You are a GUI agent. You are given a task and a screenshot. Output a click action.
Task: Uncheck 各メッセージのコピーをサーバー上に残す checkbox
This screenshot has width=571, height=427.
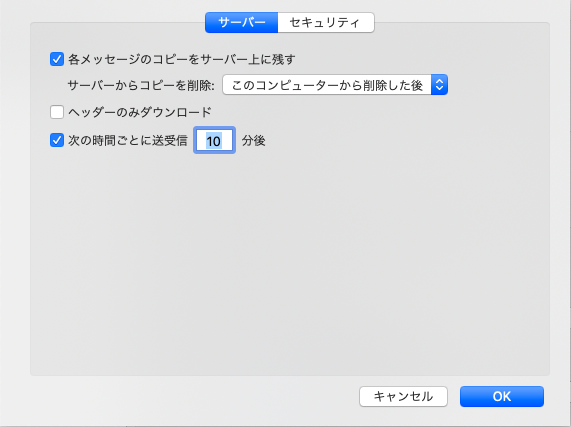(x=57, y=59)
